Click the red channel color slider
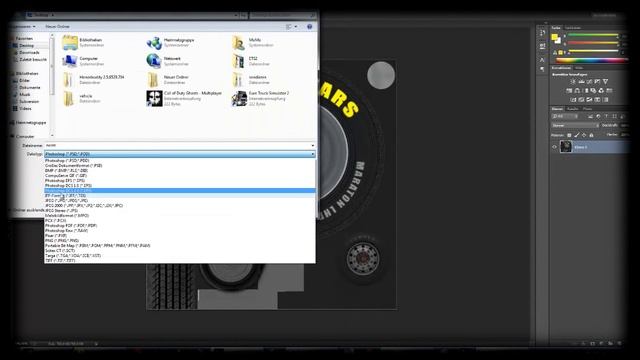Image resolution: width=640 pixels, height=360 pixels. click(593, 35)
